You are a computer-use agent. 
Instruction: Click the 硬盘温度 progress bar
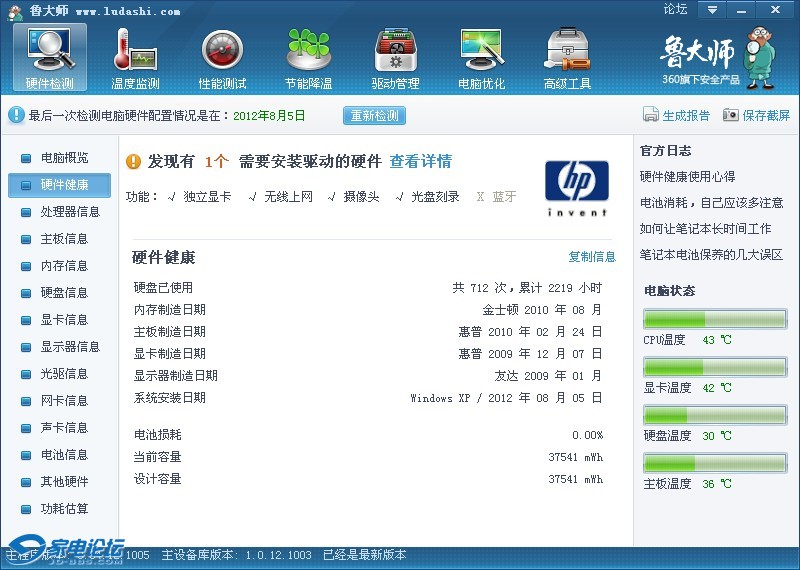click(715, 415)
